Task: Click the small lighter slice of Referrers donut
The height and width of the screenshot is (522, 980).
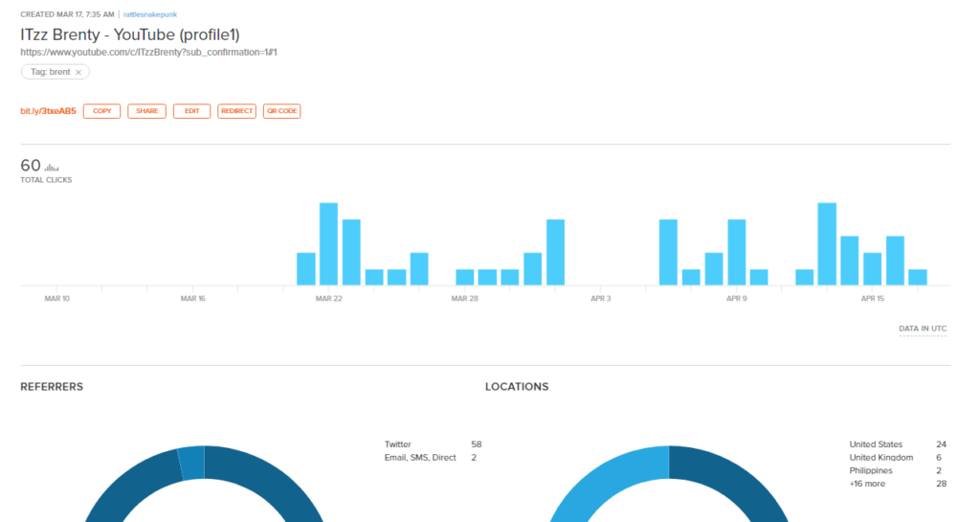Action: pyautogui.click(x=191, y=463)
